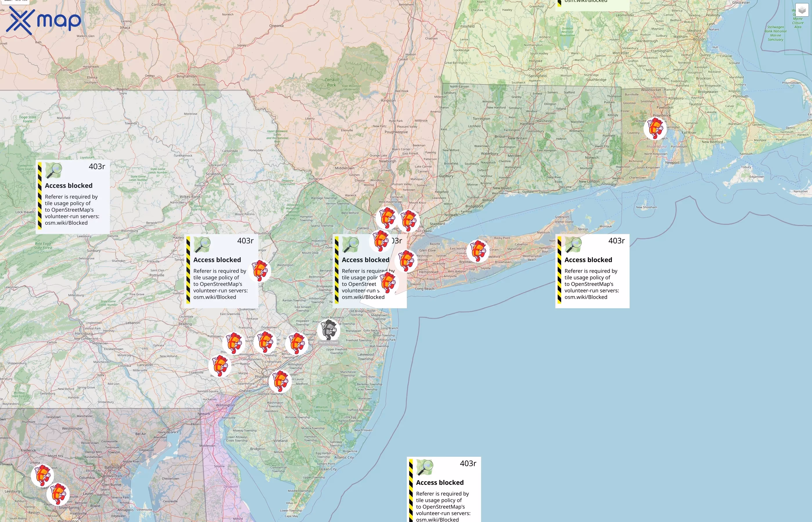Select the mascot marker near Urbana, Maryland
Image resolution: width=812 pixels, height=522 pixels.
tap(42, 475)
